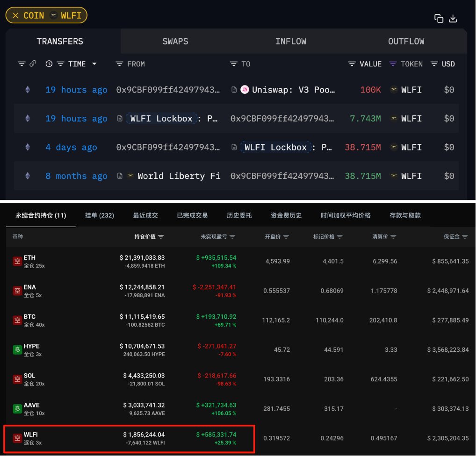The height and width of the screenshot is (456, 476).
Task: Click the Uniswap logo icon
Action: (245, 90)
